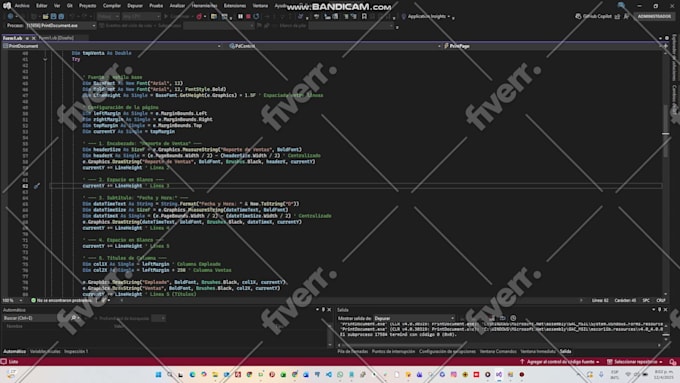Switch to the Form1.vb [Diseño] tab
Screen dimensions: 680x383
[56, 38]
